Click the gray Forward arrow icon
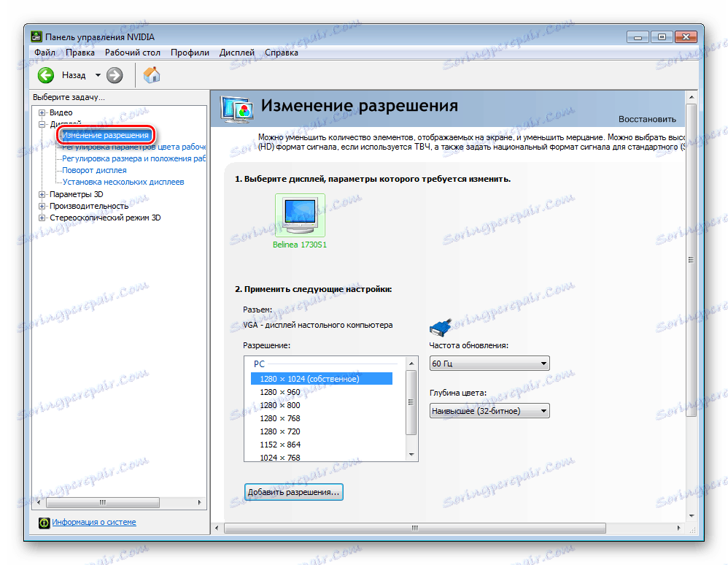 pyautogui.click(x=115, y=74)
